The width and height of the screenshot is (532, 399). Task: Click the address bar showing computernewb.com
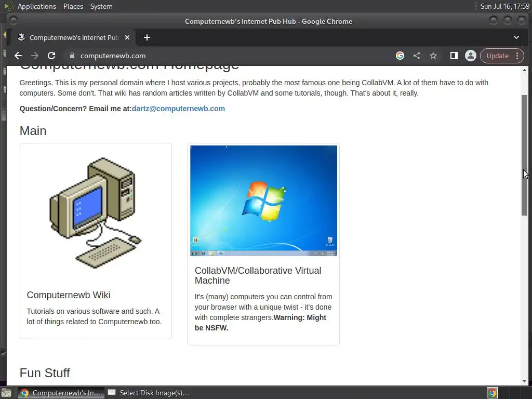pyautogui.click(x=231, y=56)
